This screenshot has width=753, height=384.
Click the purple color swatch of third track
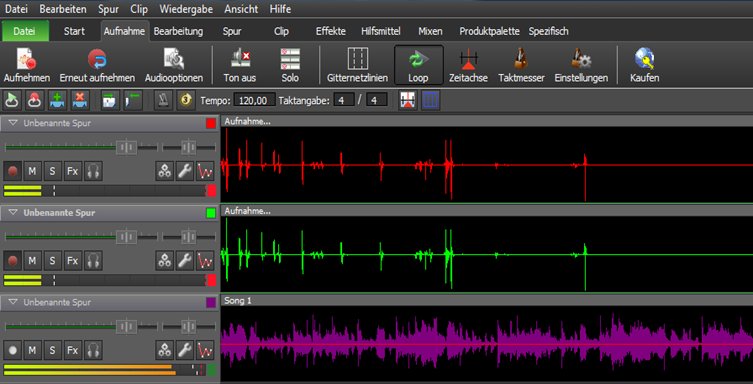click(211, 302)
